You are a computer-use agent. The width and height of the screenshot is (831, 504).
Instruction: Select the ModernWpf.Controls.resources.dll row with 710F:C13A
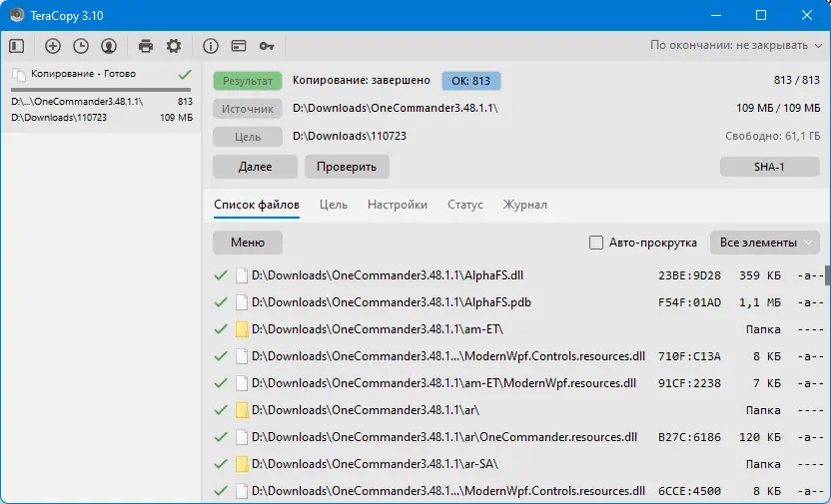point(519,356)
